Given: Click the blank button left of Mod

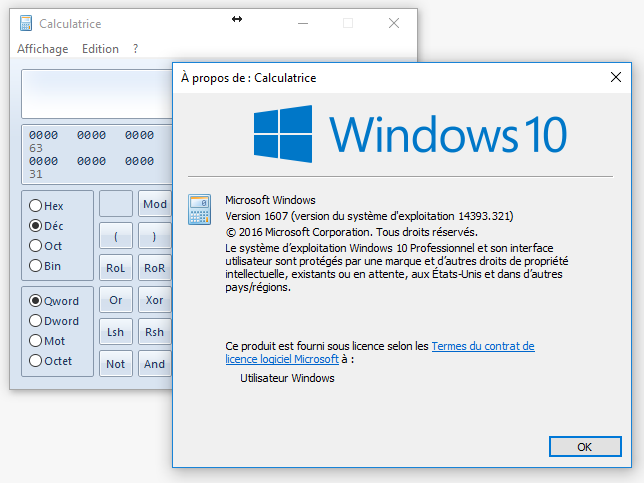Looking at the screenshot, I should pos(116,204).
